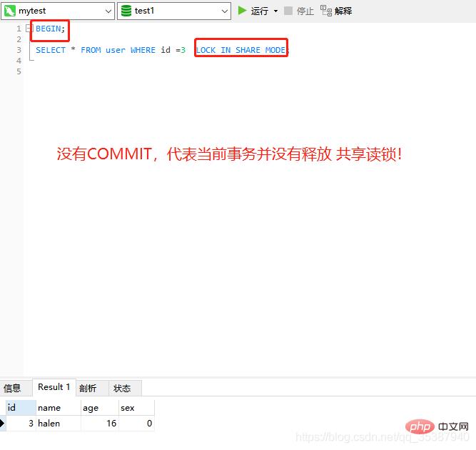The image size is (476, 450).
Task: Click the current row indicator arrow
Action: pos(2,424)
